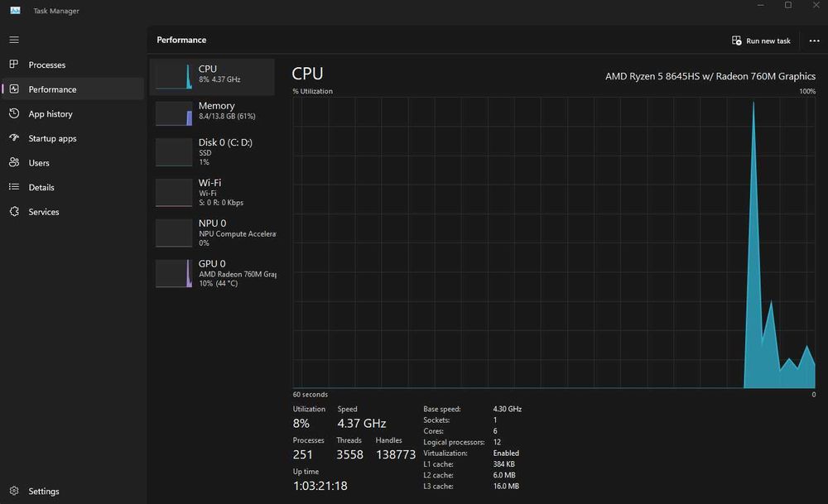Click the Handles count 138773
Screen dimensions: 828x504
point(396,454)
